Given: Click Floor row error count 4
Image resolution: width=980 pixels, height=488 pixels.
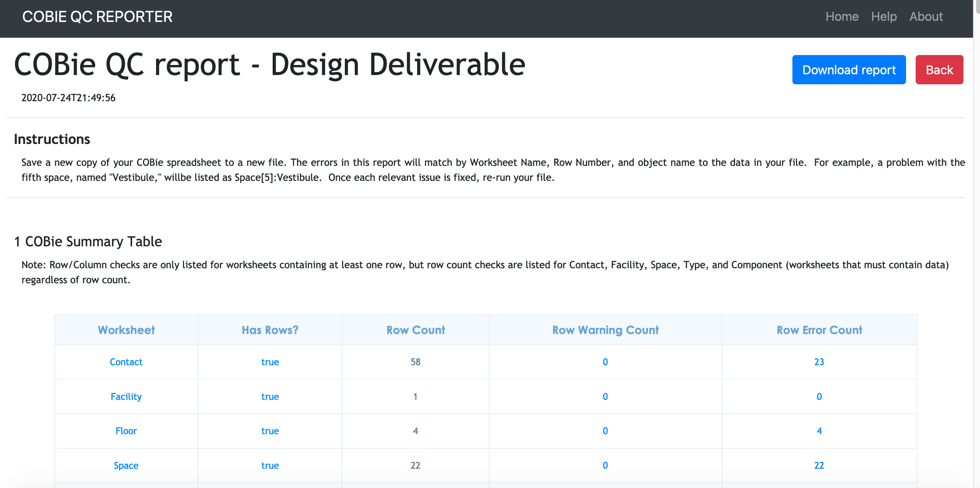Looking at the screenshot, I should (x=819, y=431).
